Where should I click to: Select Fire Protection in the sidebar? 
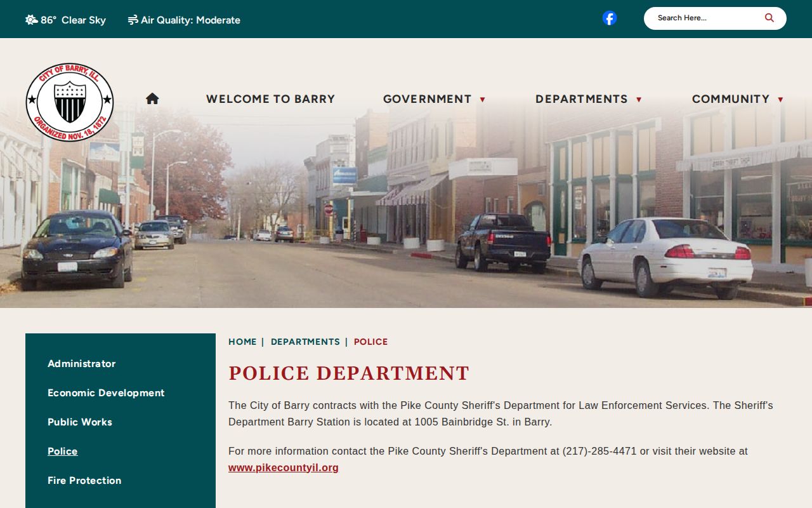pos(84,481)
